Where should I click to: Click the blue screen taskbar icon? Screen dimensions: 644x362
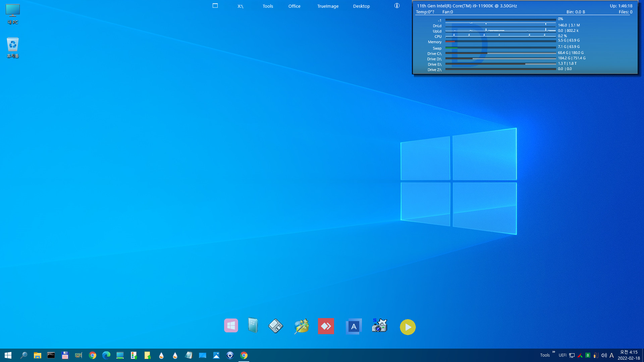(203, 355)
